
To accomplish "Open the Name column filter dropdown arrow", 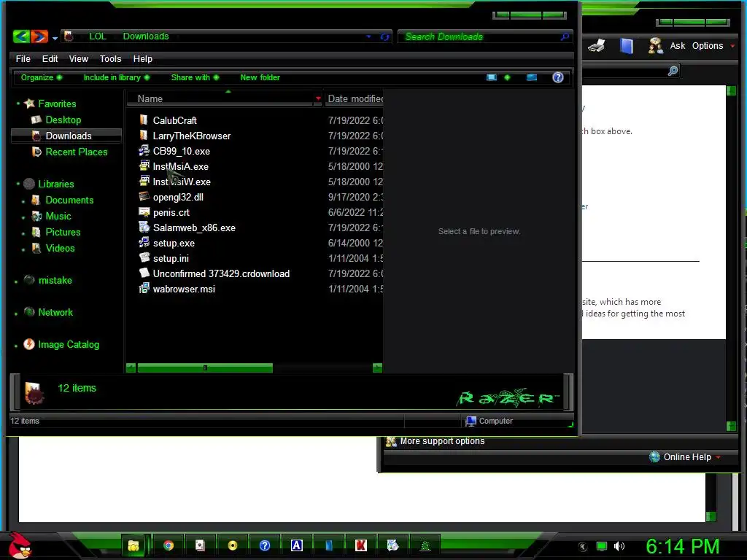I will pos(318,98).
